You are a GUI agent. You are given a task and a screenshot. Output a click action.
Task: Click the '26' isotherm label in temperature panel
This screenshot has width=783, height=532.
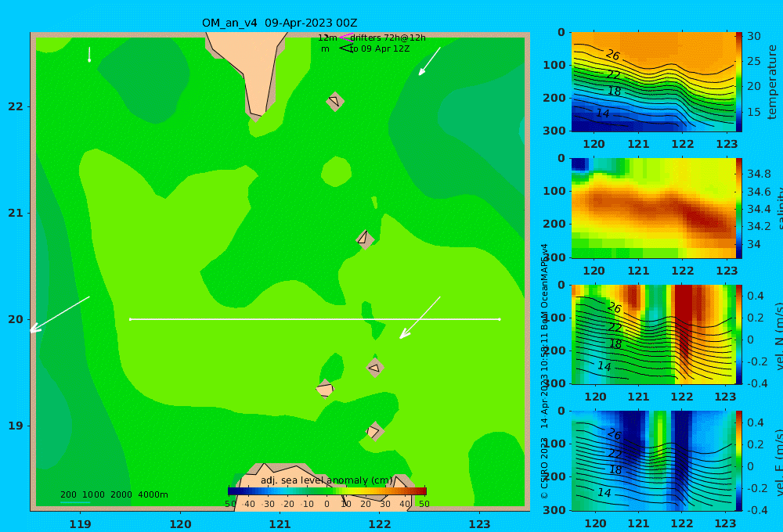click(613, 55)
